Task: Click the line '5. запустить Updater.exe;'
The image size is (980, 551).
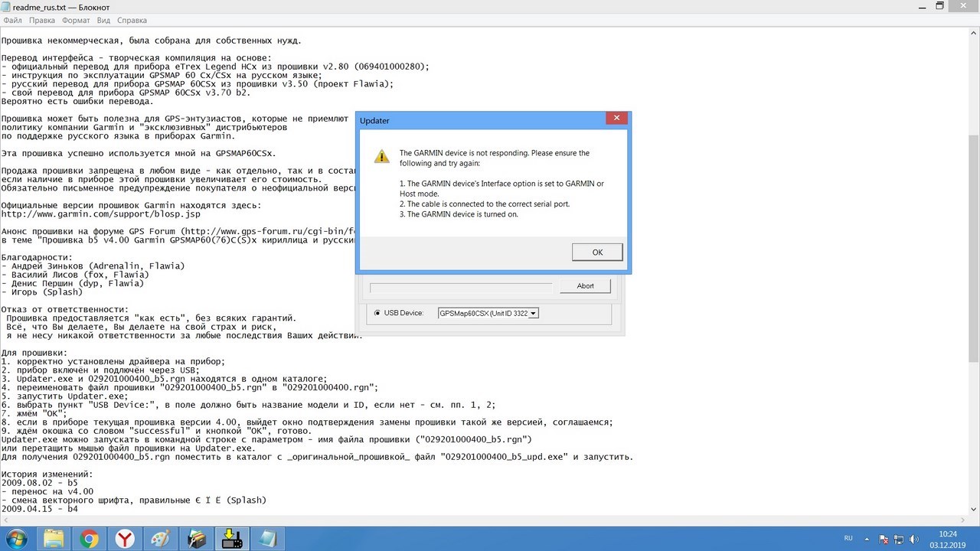Action: click(64, 396)
